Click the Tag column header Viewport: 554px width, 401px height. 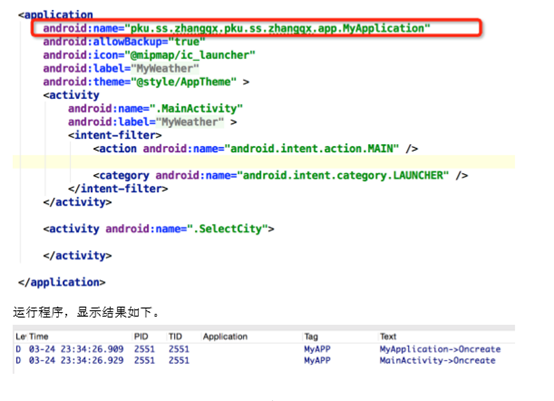click(x=311, y=336)
